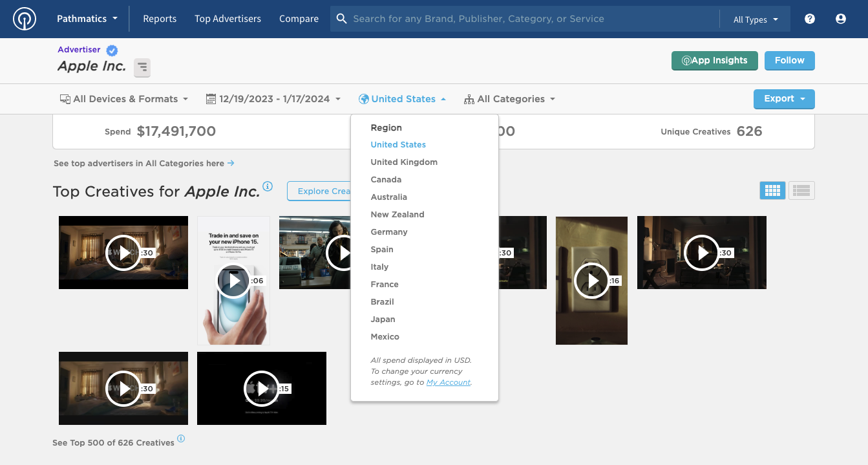The width and height of the screenshot is (868, 465).
Task: Open the Export dropdown button
Action: tap(784, 99)
